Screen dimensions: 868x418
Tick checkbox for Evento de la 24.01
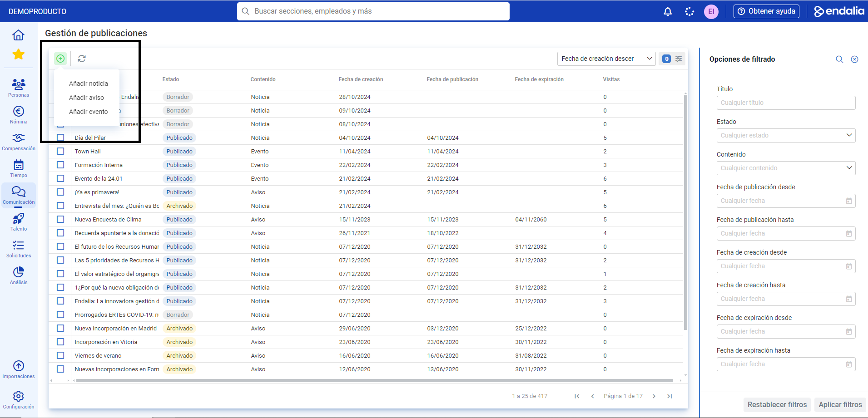point(60,178)
